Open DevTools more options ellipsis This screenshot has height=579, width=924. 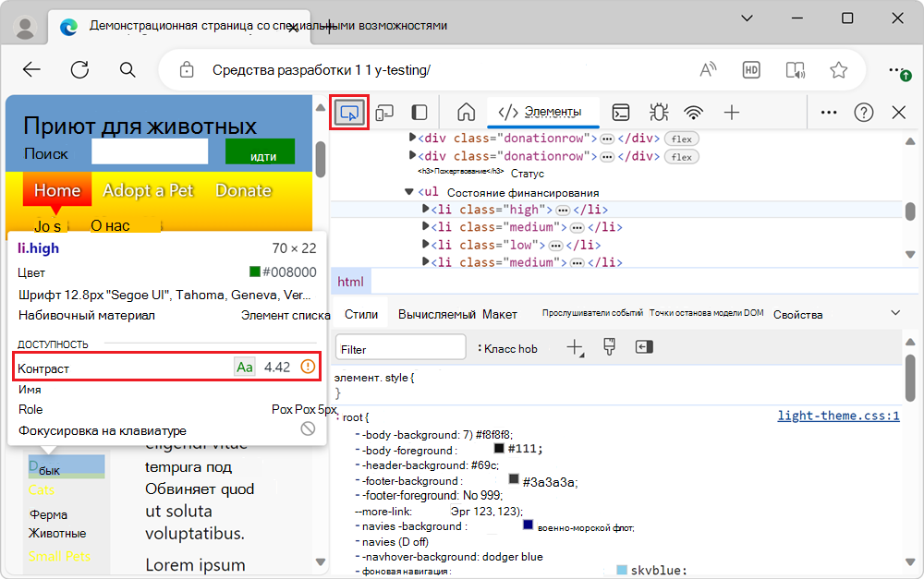pos(829,112)
